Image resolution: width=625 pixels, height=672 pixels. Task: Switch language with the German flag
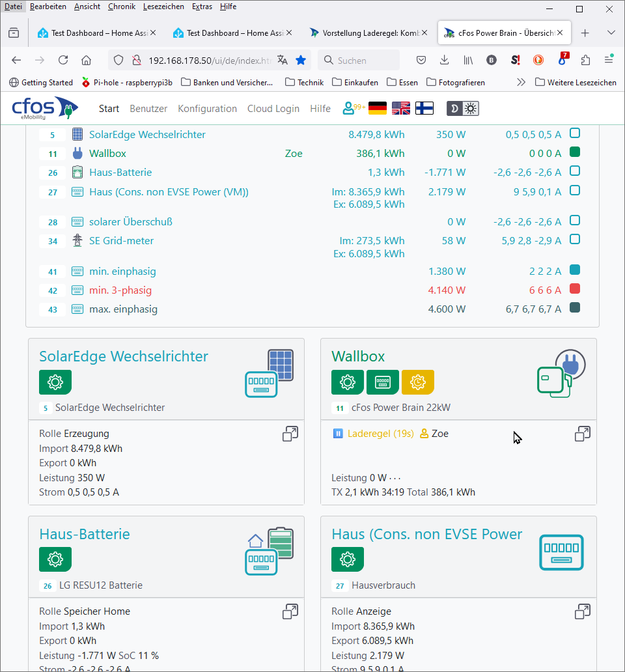point(378,109)
